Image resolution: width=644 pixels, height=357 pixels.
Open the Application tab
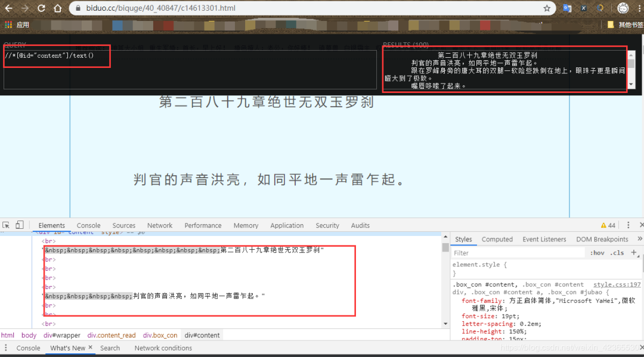tap(287, 225)
